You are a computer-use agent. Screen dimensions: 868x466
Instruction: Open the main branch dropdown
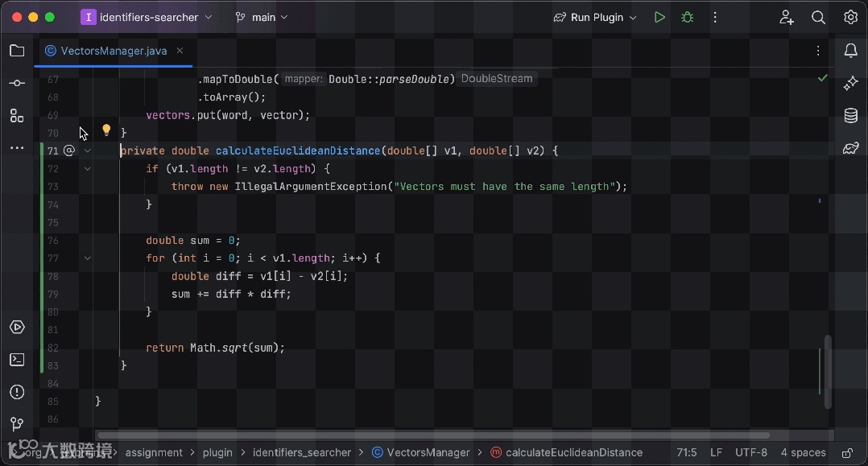click(x=261, y=17)
